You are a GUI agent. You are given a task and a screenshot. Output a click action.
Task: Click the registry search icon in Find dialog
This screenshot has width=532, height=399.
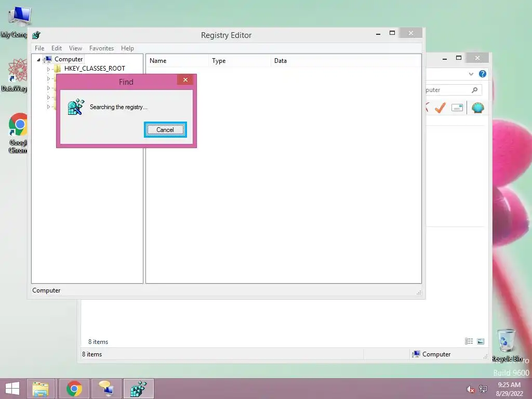(x=76, y=107)
